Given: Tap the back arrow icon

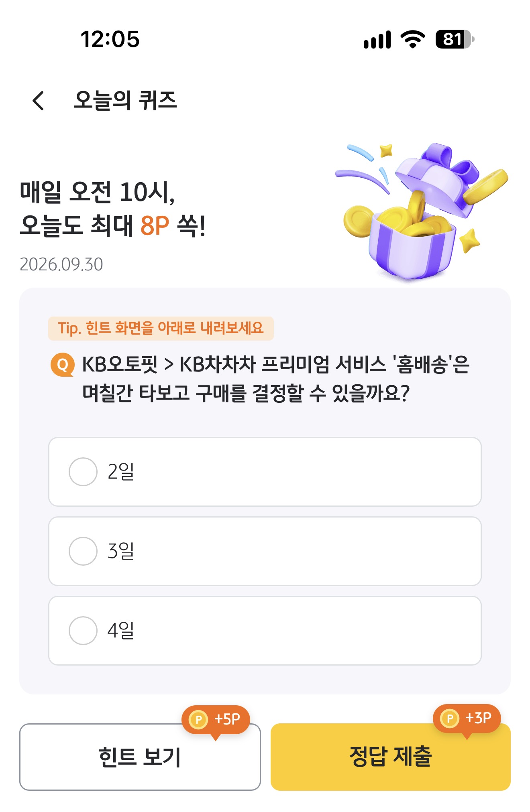Looking at the screenshot, I should (38, 100).
